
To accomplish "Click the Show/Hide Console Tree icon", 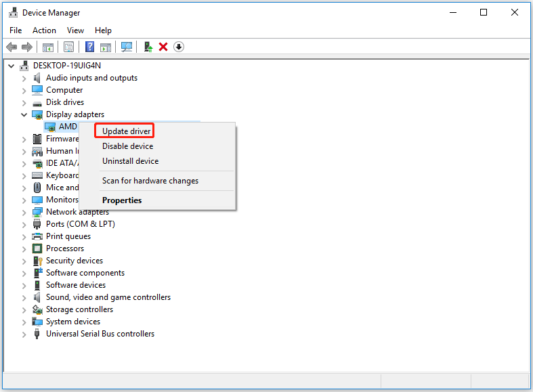I will pos(48,47).
